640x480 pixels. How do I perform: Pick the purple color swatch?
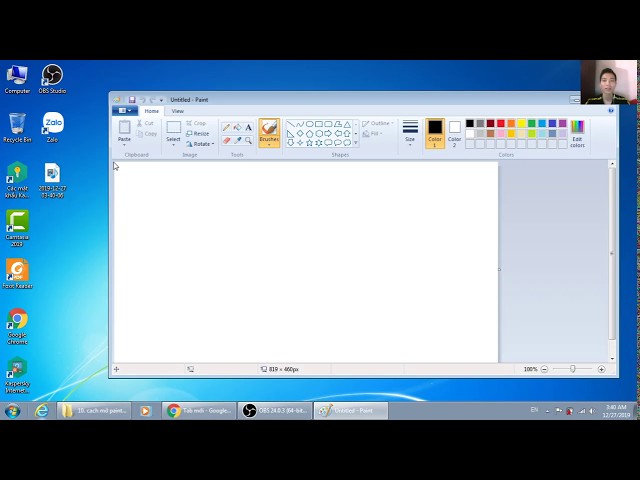click(x=562, y=123)
